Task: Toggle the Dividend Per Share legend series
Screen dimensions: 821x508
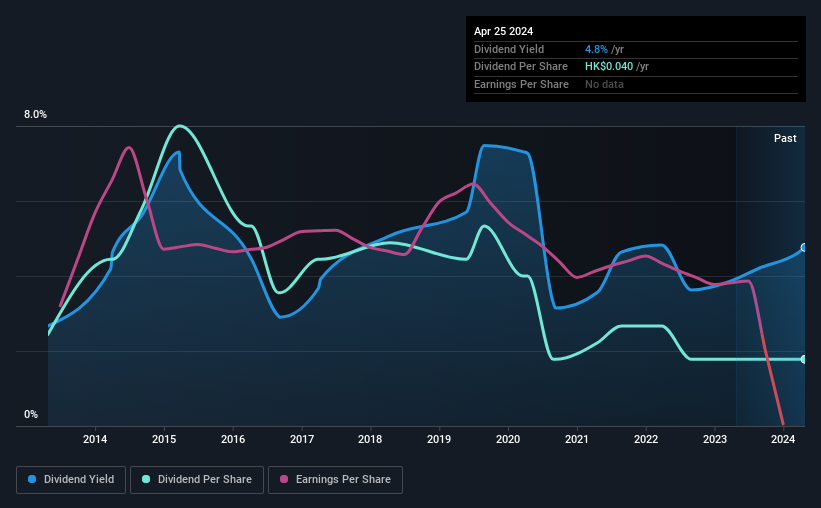Action: pyautogui.click(x=197, y=480)
